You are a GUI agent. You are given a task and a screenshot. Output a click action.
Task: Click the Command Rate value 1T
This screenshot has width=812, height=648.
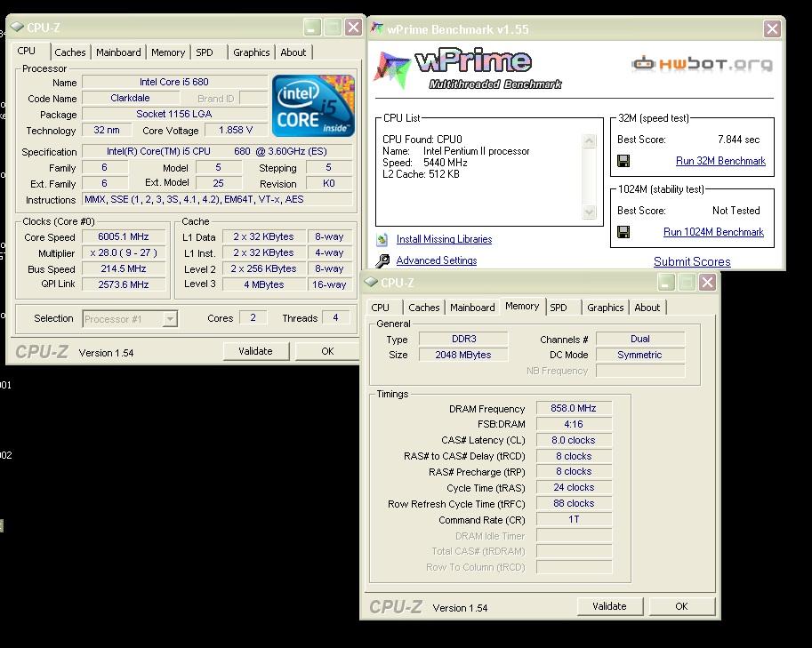tap(574, 519)
